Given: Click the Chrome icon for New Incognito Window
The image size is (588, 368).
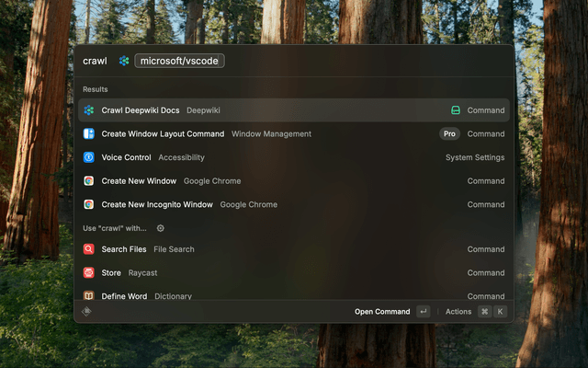Looking at the screenshot, I should (89, 204).
